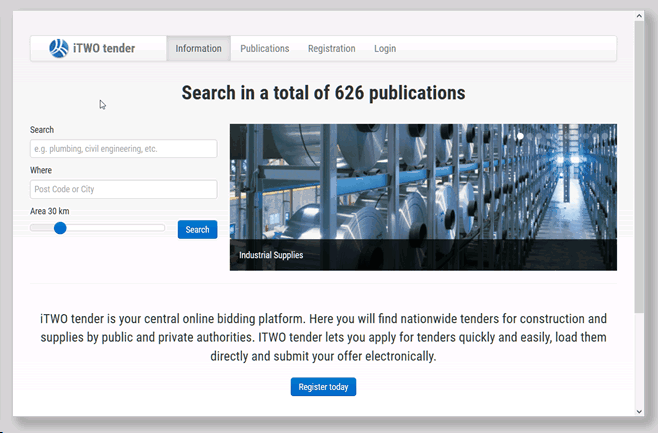Open the Information tab
Viewport: 658px width, 433px height.
click(198, 49)
